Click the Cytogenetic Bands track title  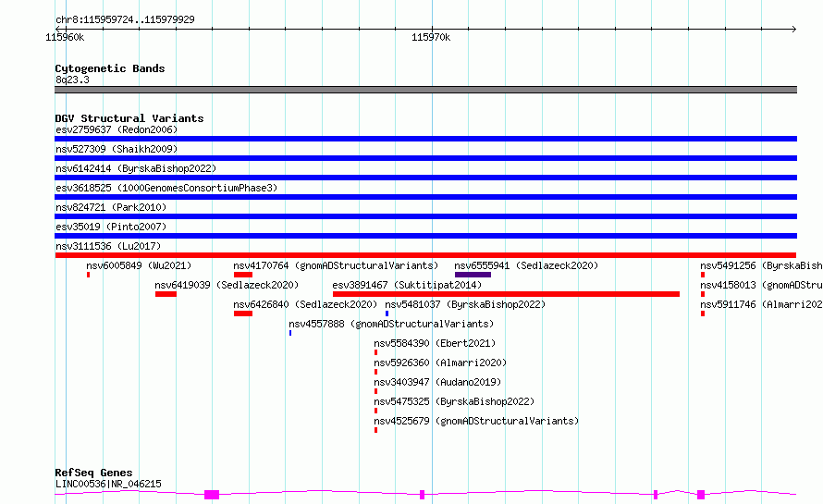tap(110, 68)
